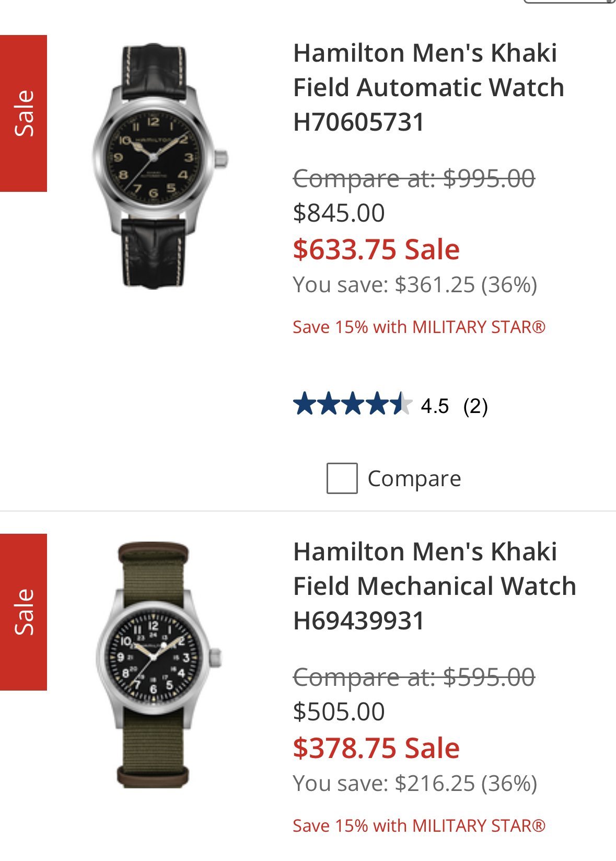This screenshot has height=861, width=616.
Task: Tap the MILITARY STAR offer under the $378.75 price
Action: point(419,826)
